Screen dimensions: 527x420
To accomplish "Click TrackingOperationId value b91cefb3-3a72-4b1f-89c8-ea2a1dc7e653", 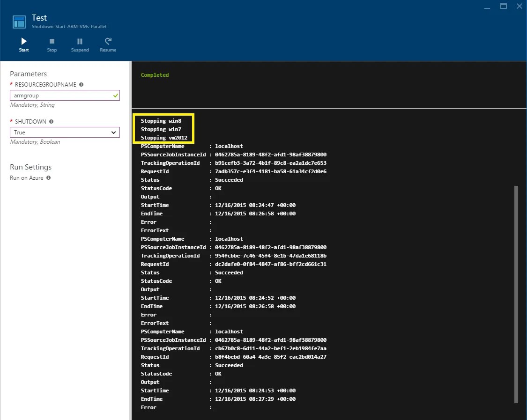I will point(271,163).
